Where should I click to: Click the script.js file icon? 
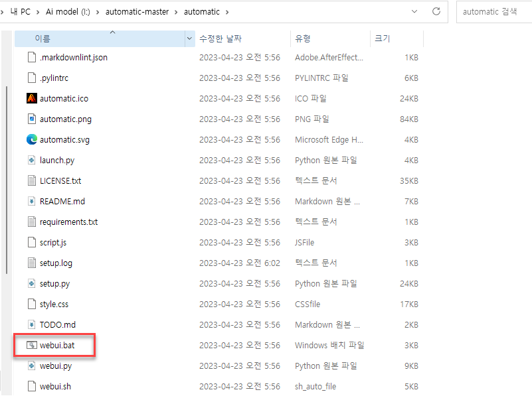pos(32,242)
